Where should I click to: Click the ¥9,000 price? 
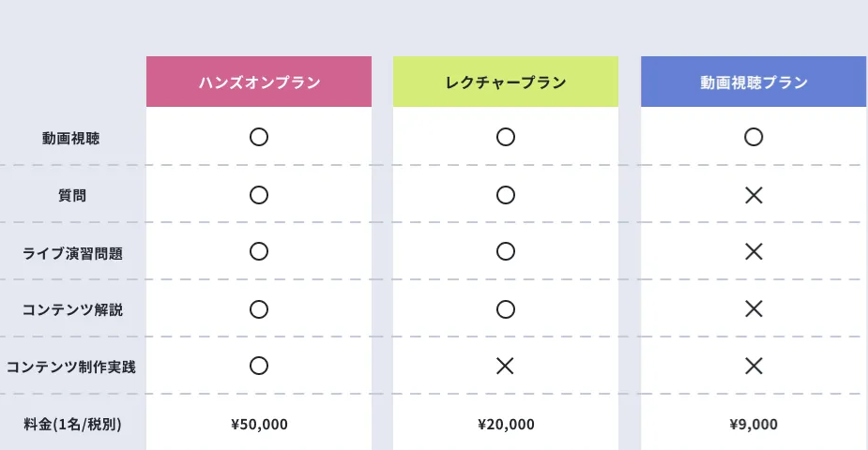pyautogui.click(x=753, y=424)
